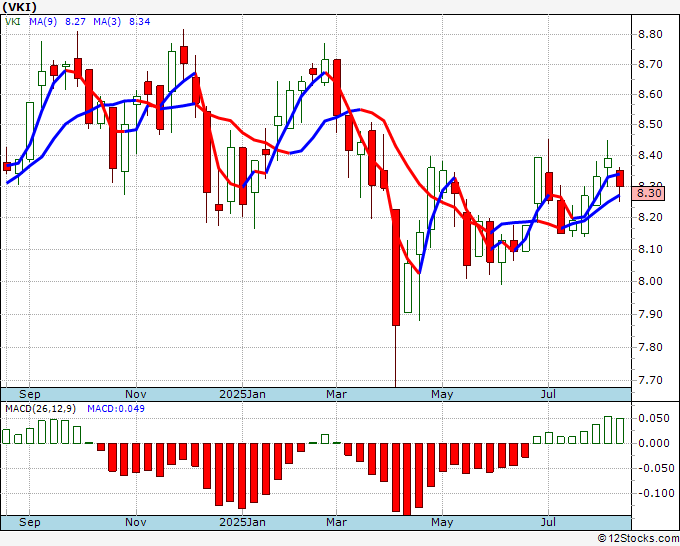This screenshot has height=546, width=680.
Task: Click Mar on the MACD time axis
Action: (x=337, y=522)
